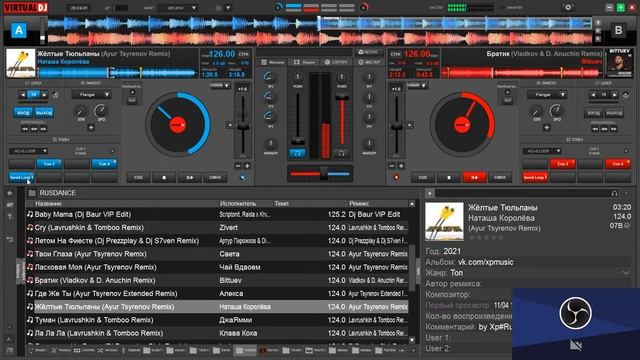Toggle deck A sync button near BPM
Screen dimensions: 640x360
click(x=244, y=54)
